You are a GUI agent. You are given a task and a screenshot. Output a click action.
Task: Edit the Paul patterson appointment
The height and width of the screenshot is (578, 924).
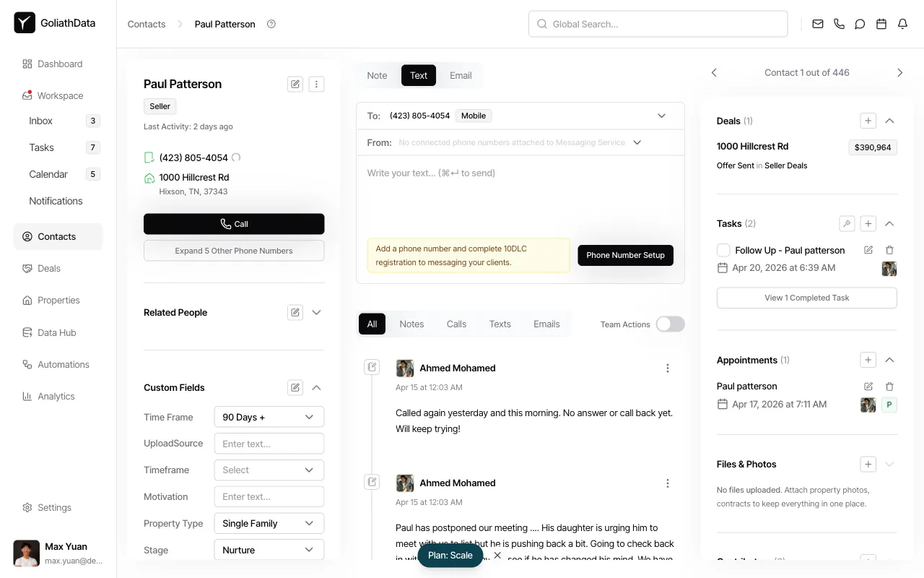tap(868, 387)
